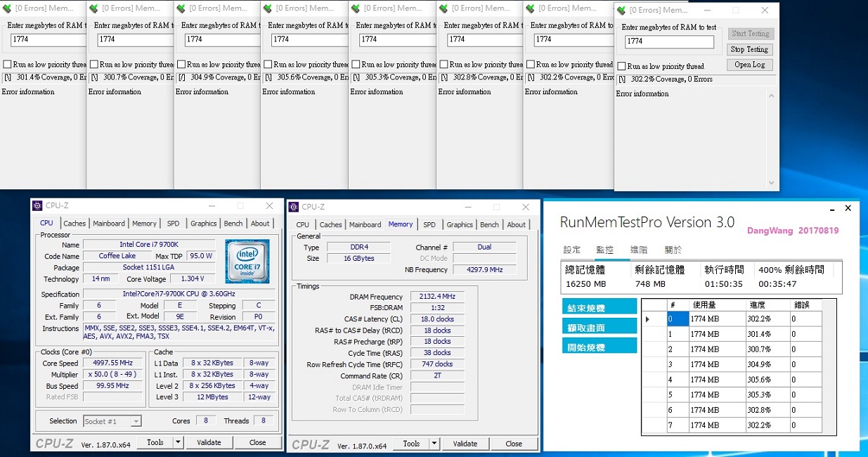Click the RAM megabytes field in the 301.4% MemTest window
Screen dimensions: 868x457
click(x=48, y=39)
